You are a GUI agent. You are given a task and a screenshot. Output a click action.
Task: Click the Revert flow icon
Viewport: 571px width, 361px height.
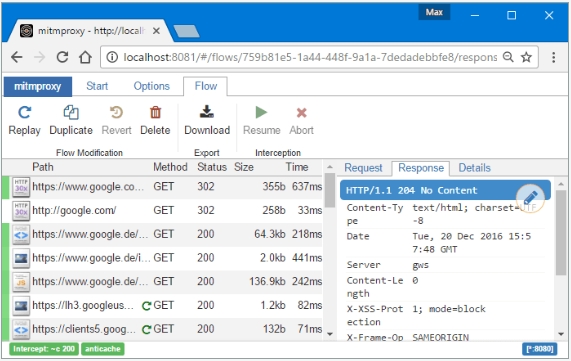click(116, 113)
